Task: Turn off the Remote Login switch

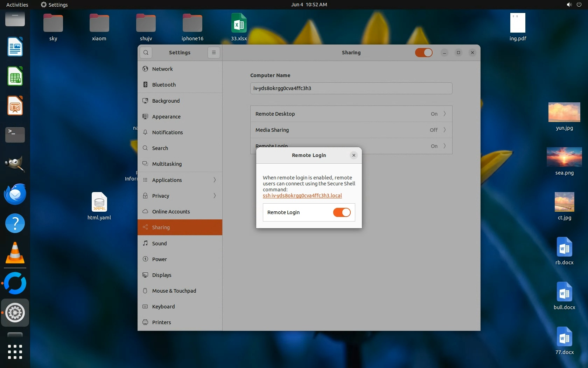Action: click(x=342, y=212)
